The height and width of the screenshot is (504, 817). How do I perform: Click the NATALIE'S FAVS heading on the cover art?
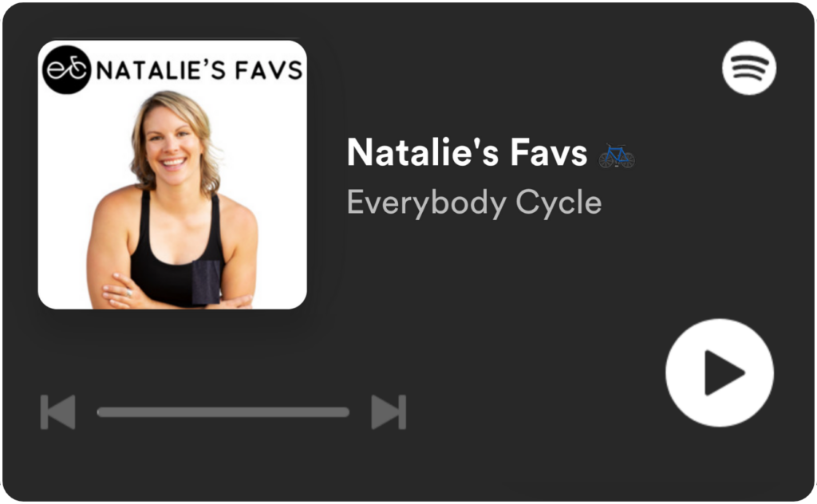pyautogui.click(x=199, y=71)
